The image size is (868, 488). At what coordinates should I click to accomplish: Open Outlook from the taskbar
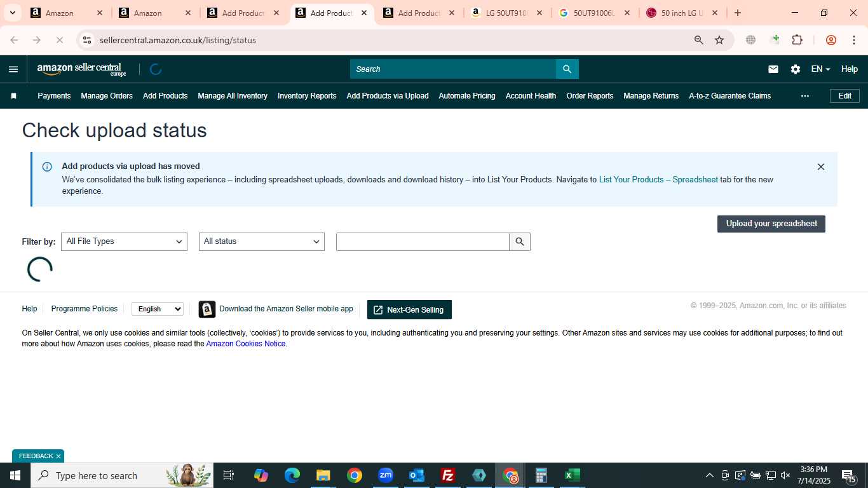(x=417, y=475)
